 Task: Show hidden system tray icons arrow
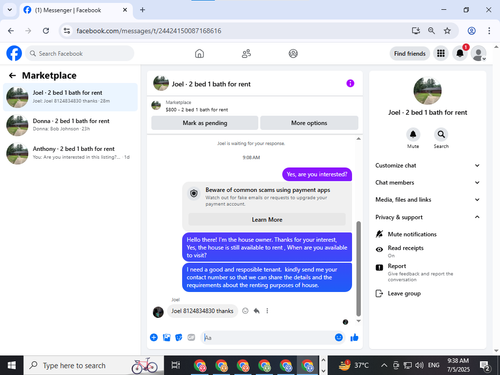click(384, 365)
